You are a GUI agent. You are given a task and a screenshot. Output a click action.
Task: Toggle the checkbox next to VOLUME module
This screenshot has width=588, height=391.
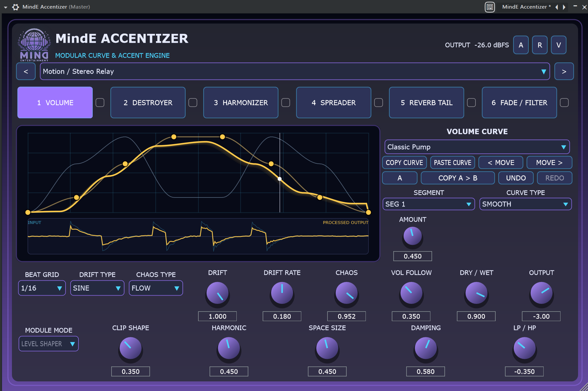pos(100,103)
